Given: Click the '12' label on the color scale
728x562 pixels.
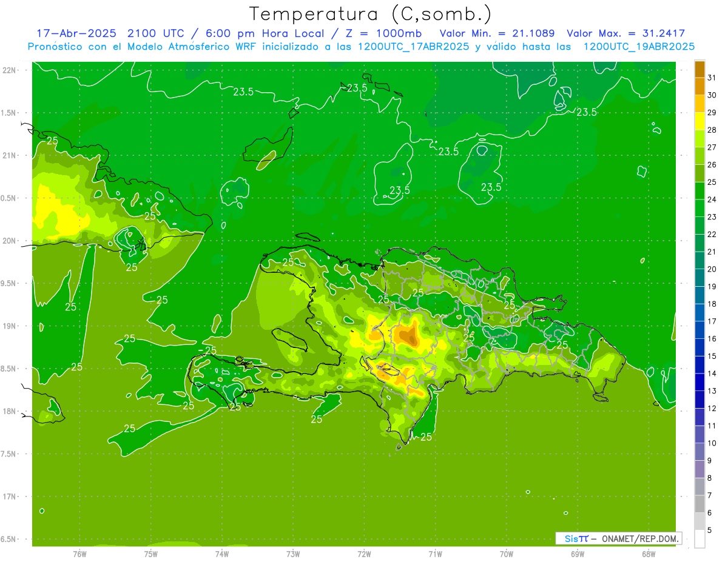Looking at the screenshot, I should pyautogui.click(x=712, y=409).
